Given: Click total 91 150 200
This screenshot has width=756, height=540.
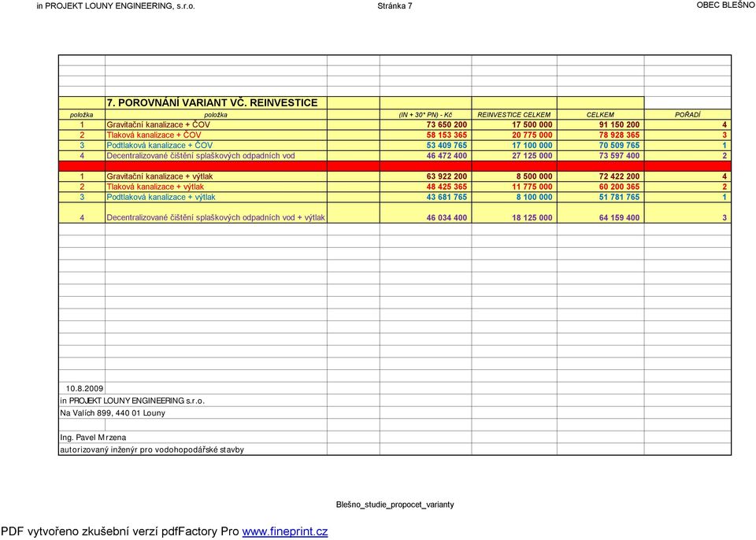Looking at the screenshot, I should [619, 125].
